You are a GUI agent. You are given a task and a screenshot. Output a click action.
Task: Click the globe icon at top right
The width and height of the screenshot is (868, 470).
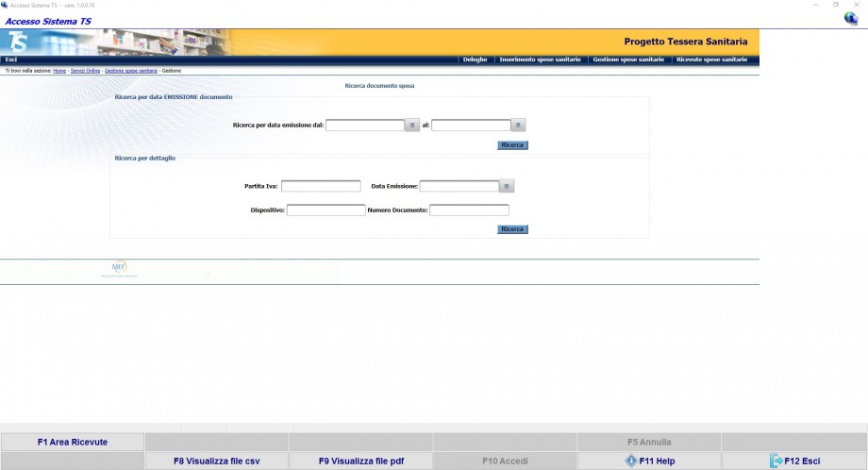tap(851, 18)
